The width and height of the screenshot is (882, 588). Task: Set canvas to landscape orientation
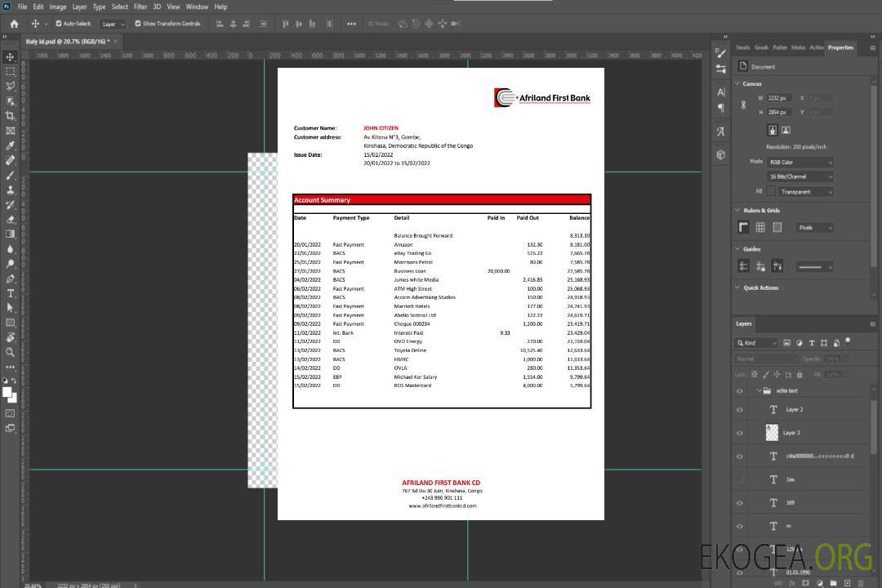[x=786, y=130]
